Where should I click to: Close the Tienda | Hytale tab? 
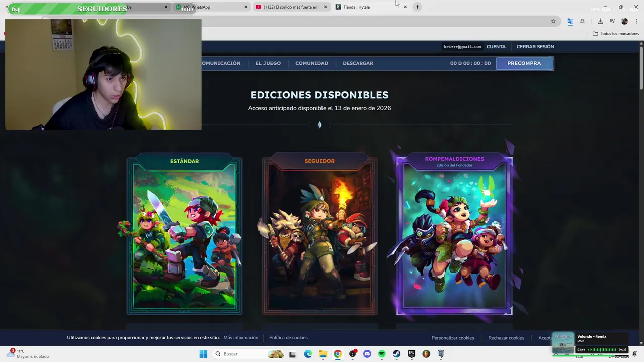[x=405, y=7]
